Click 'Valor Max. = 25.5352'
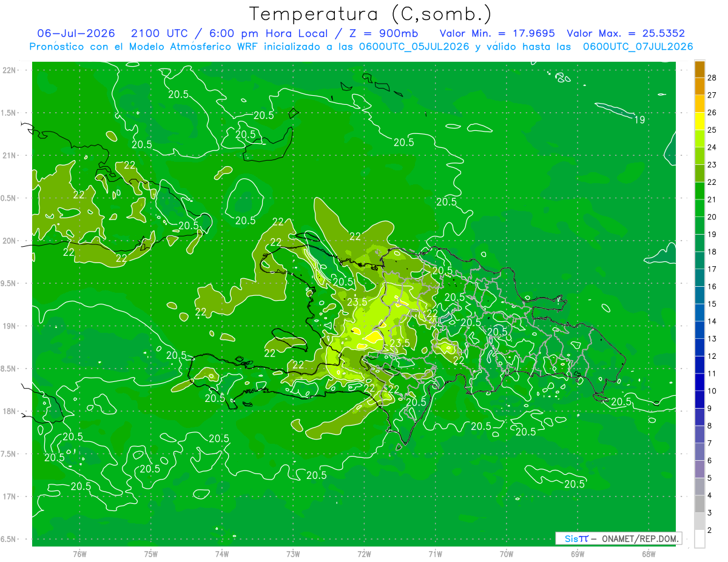728x562 pixels. (x=625, y=33)
